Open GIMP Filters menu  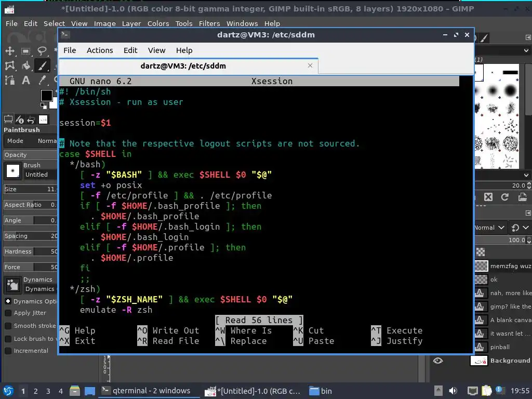coord(209,23)
